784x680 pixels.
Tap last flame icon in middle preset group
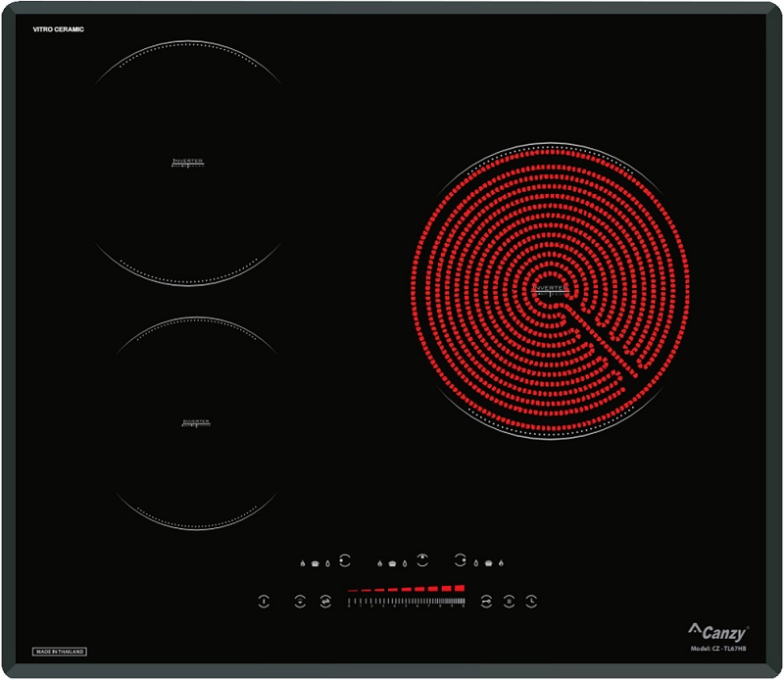pos(405,563)
